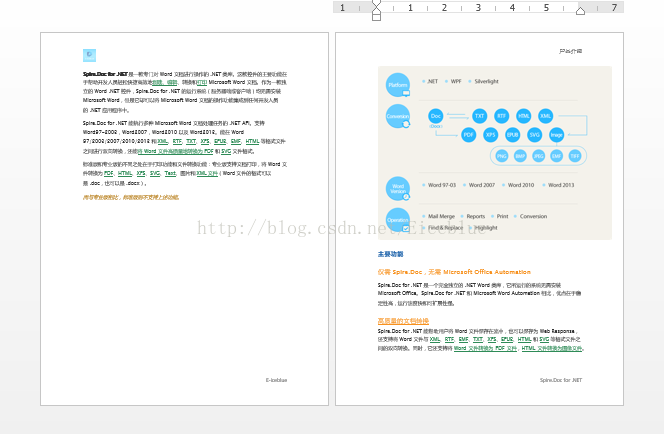The image size is (664, 434).
Task: Open the orange underlined heading link on the second page
Action: point(403,321)
